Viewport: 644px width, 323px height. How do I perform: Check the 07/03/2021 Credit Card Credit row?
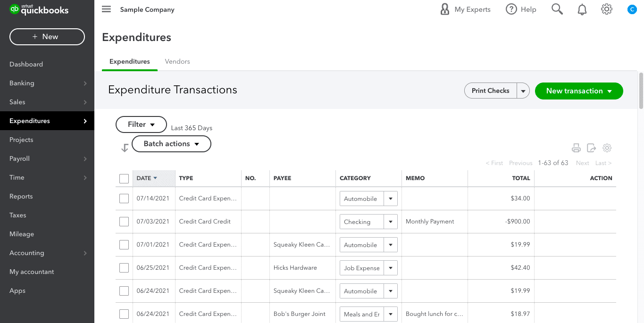coord(124,222)
